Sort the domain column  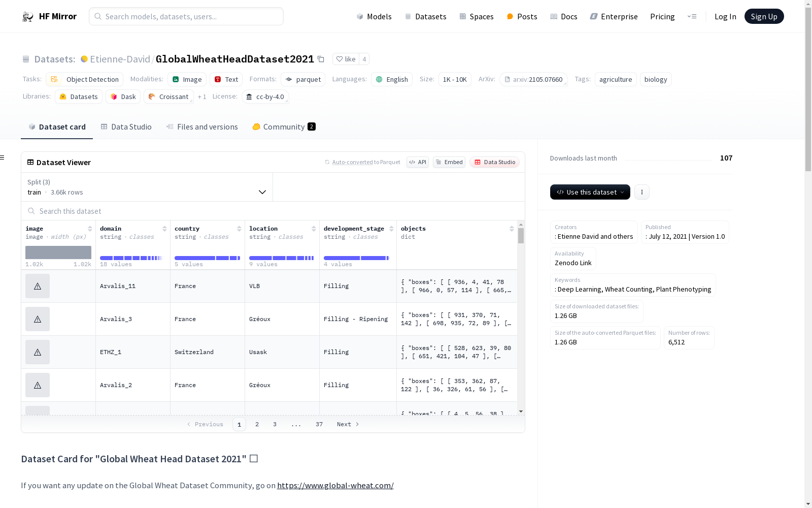pyautogui.click(x=164, y=229)
